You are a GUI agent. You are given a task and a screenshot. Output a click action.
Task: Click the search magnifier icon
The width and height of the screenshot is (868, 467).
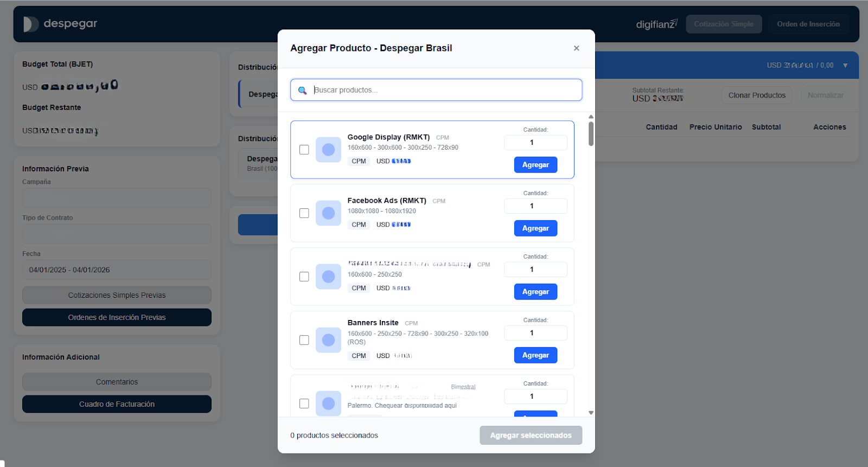click(303, 91)
